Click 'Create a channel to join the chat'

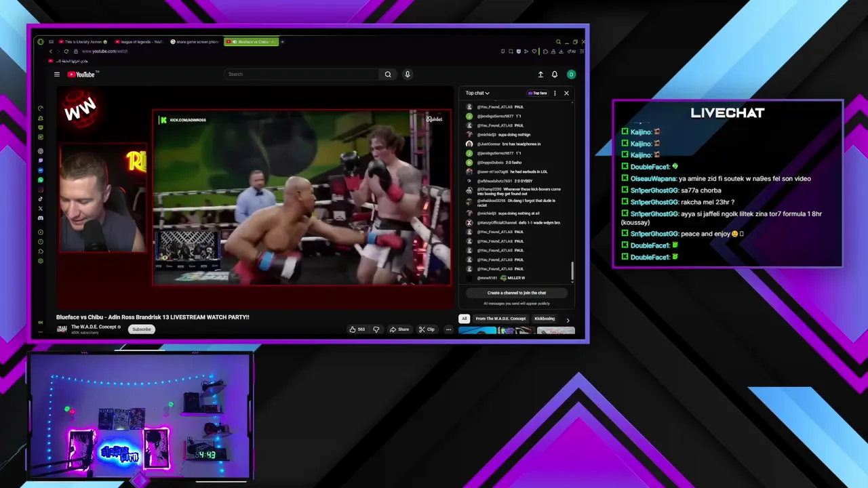(517, 293)
